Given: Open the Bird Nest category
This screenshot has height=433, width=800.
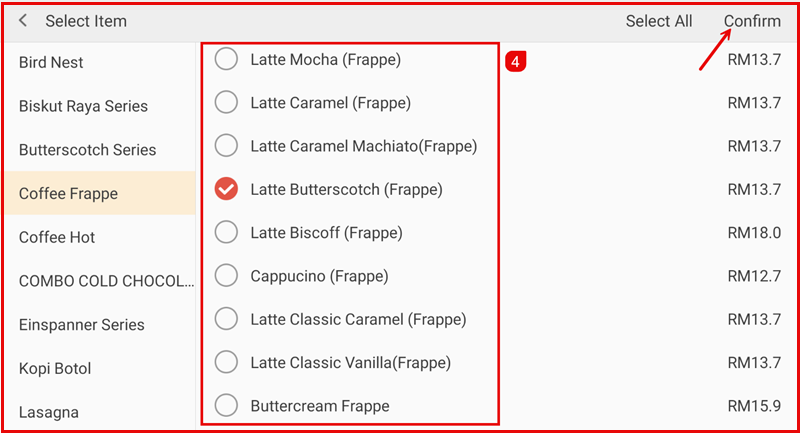Looking at the screenshot, I should 51,62.
